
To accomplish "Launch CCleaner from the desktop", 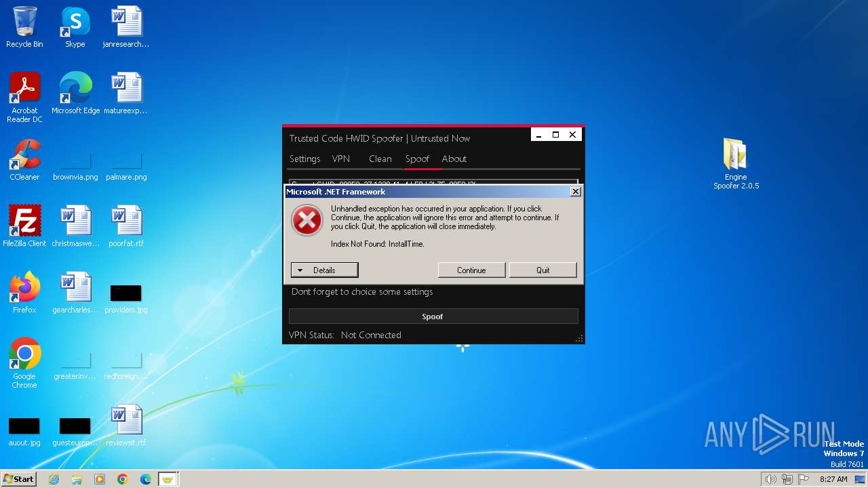I will pyautogui.click(x=24, y=160).
